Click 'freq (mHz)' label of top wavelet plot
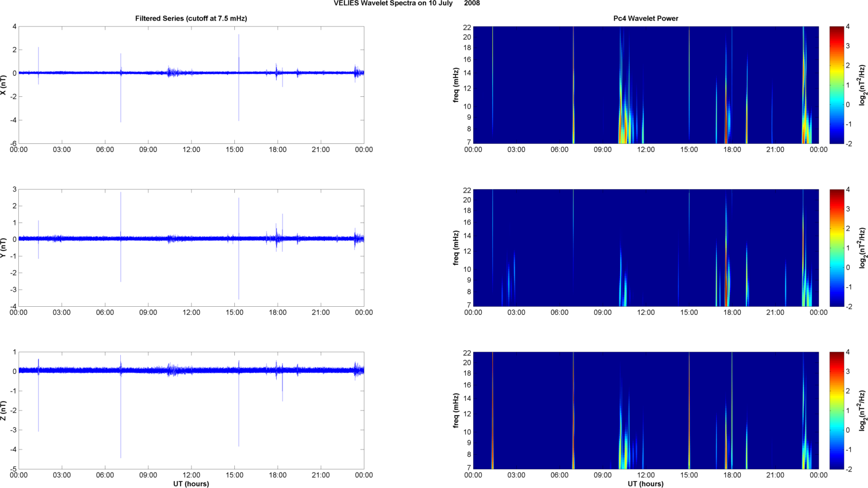Viewport: 868px width, 488px height. [456, 85]
